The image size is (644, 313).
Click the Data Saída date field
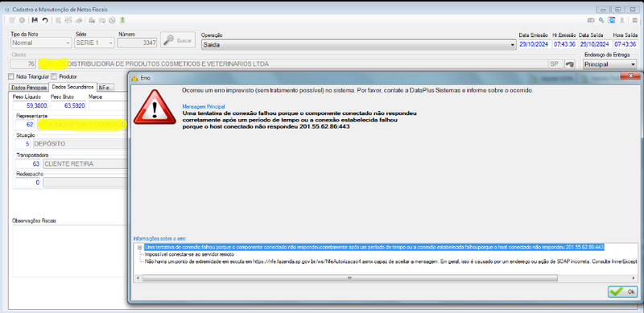[594, 44]
